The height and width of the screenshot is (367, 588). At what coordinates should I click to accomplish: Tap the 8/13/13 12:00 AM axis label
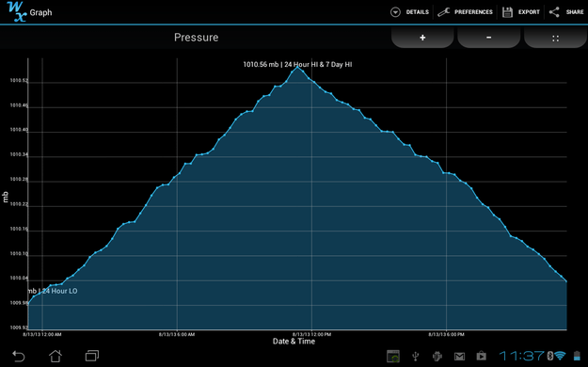click(x=42, y=334)
